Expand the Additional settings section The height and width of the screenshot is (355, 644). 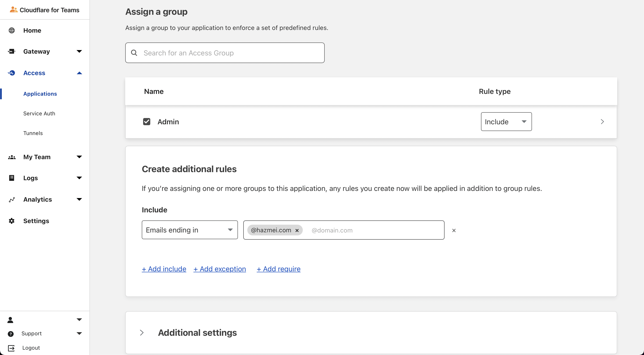point(142,333)
